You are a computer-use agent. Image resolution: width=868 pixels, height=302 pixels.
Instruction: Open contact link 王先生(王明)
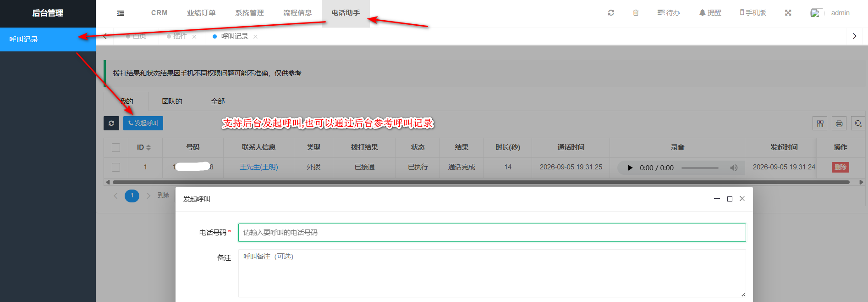[x=259, y=167]
